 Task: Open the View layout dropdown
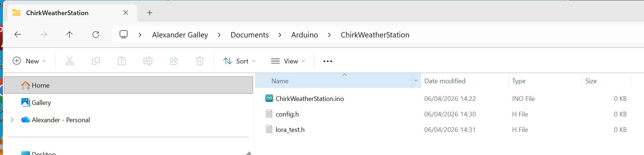click(x=288, y=61)
